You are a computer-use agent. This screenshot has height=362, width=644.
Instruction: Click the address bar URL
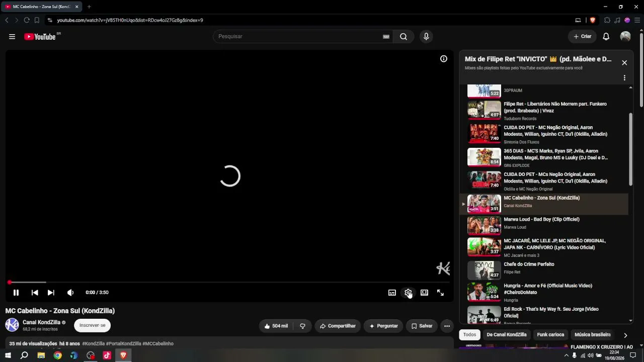pos(130,20)
